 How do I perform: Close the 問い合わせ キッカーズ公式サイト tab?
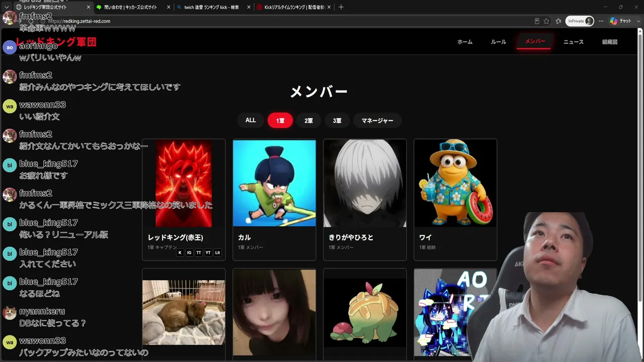(x=169, y=7)
